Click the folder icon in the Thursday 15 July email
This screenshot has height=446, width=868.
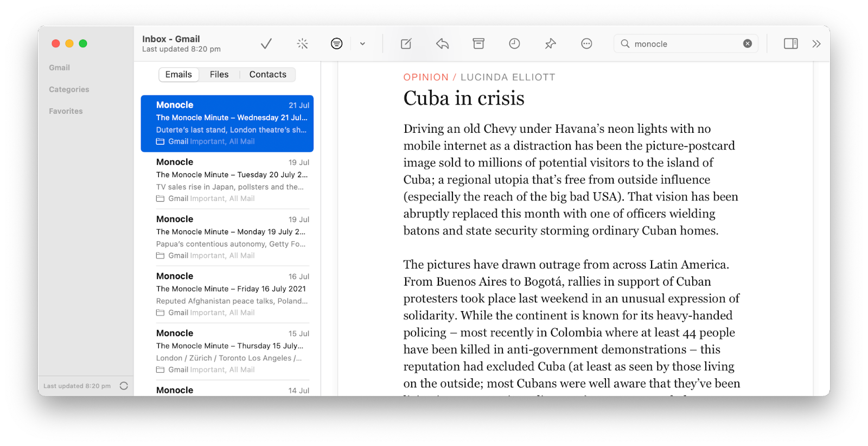tap(160, 370)
